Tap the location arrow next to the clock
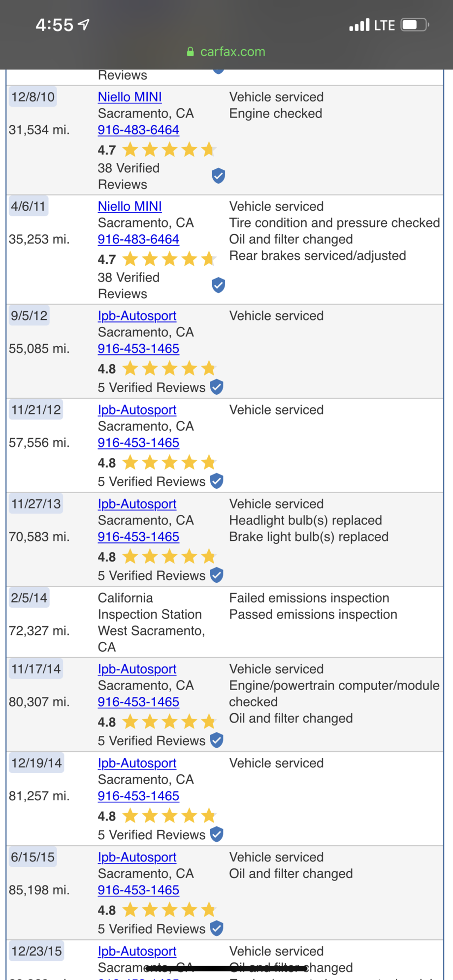Viewport: 453px width, 980px height. (84, 24)
